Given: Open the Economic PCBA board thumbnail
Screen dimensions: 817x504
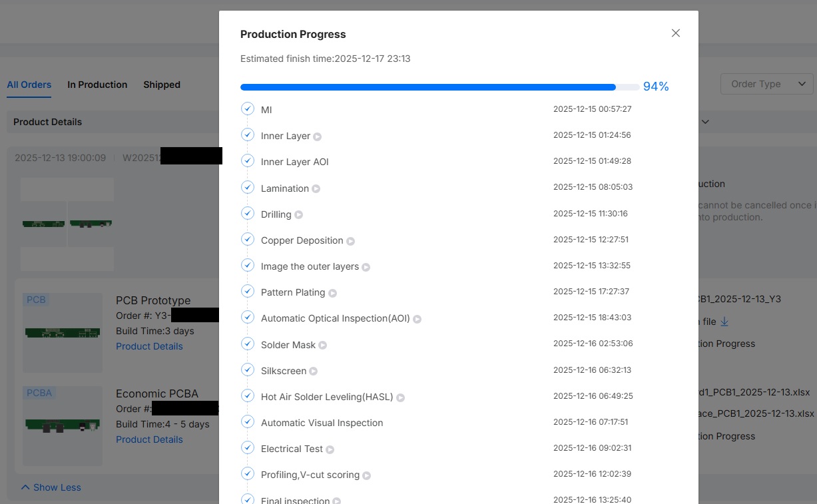Looking at the screenshot, I should (63, 426).
